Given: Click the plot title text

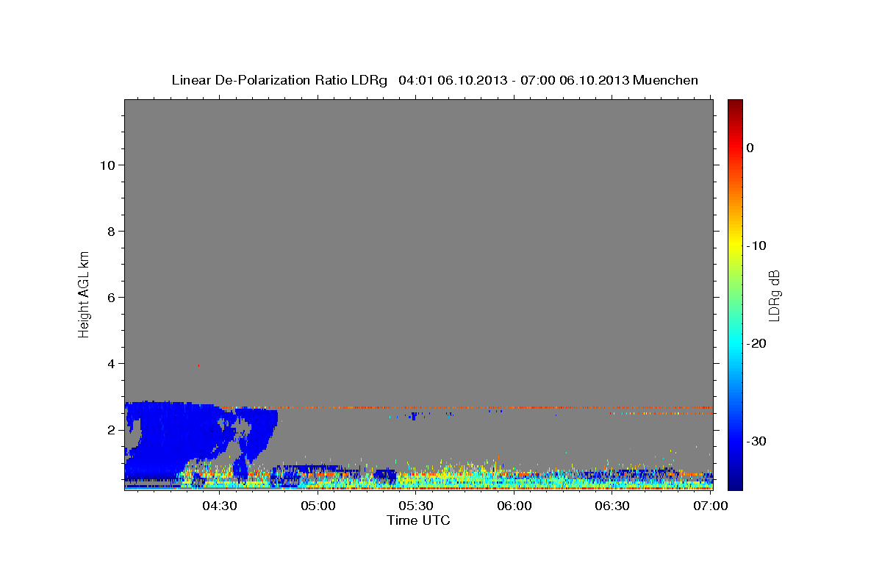Looking at the screenshot, I should point(434,80).
